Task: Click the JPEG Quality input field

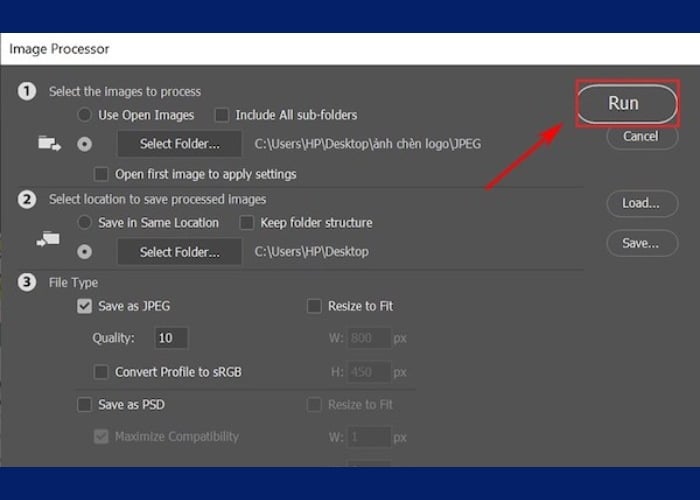Action: point(170,338)
